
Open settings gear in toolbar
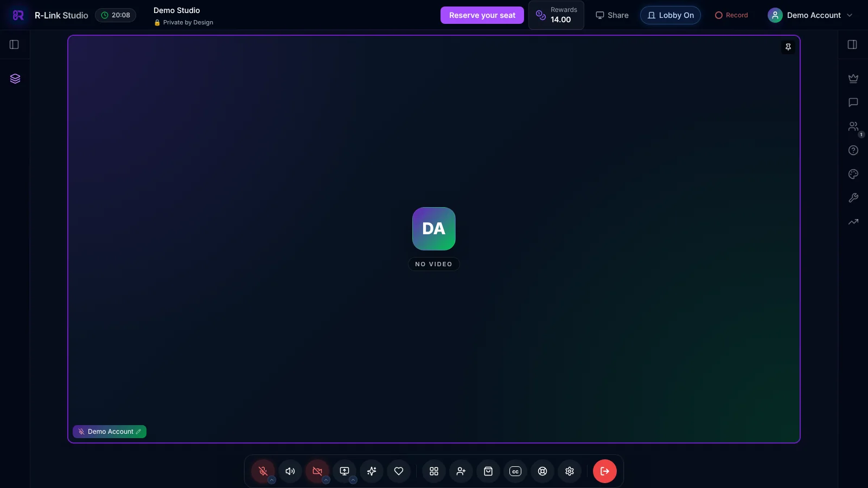570,471
